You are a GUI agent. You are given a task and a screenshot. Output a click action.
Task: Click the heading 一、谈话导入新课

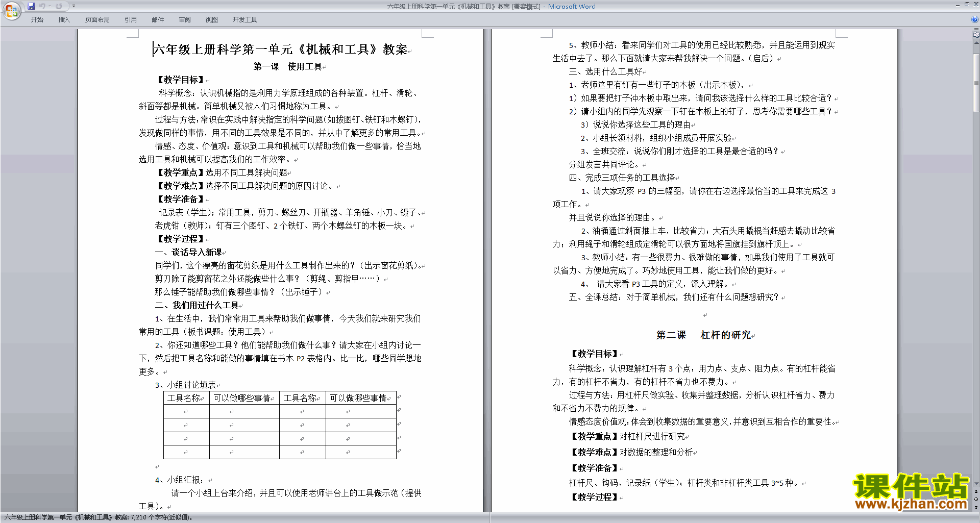click(188, 253)
